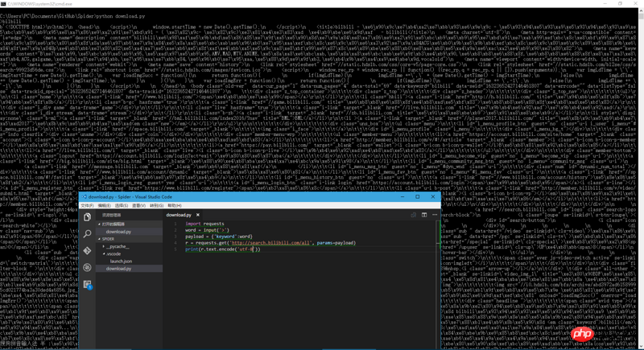Maximize the Visual Studio Code window
This screenshot has height=350, width=644.
pyautogui.click(x=418, y=196)
